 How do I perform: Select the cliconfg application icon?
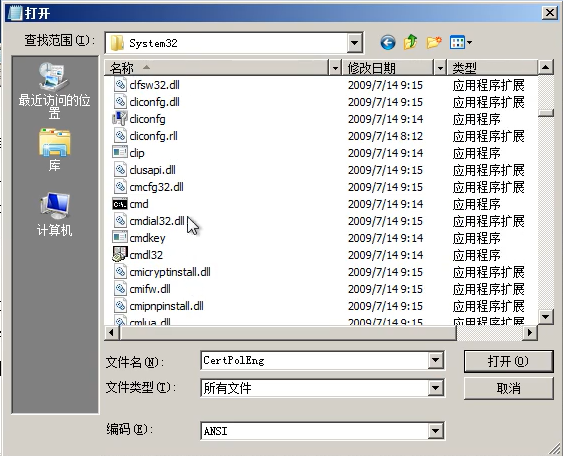coord(120,119)
